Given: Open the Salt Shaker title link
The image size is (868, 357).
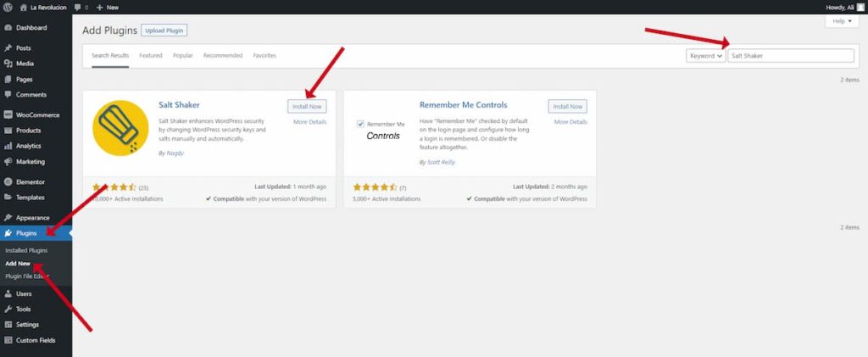Looking at the screenshot, I should (180, 104).
